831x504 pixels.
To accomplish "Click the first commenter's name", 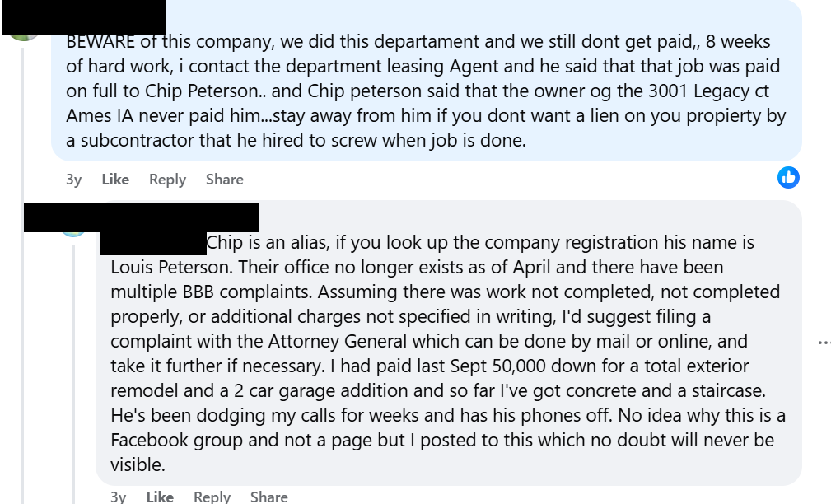I will pos(107,13).
